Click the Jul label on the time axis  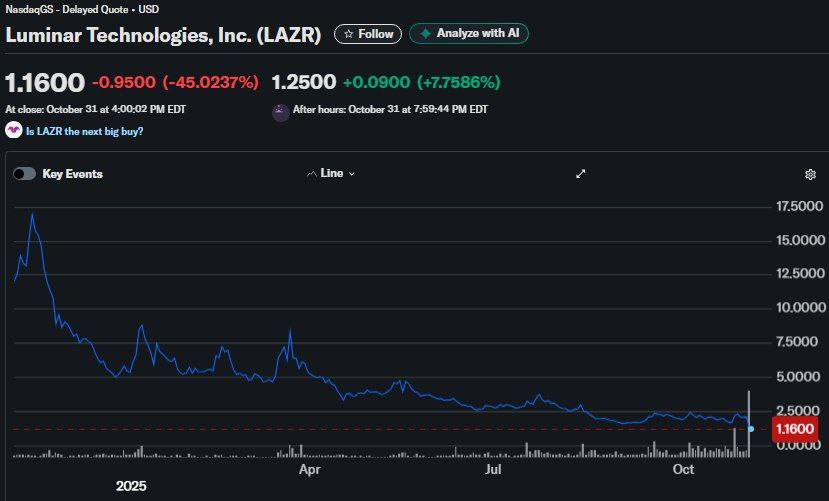[x=493, y=469]
